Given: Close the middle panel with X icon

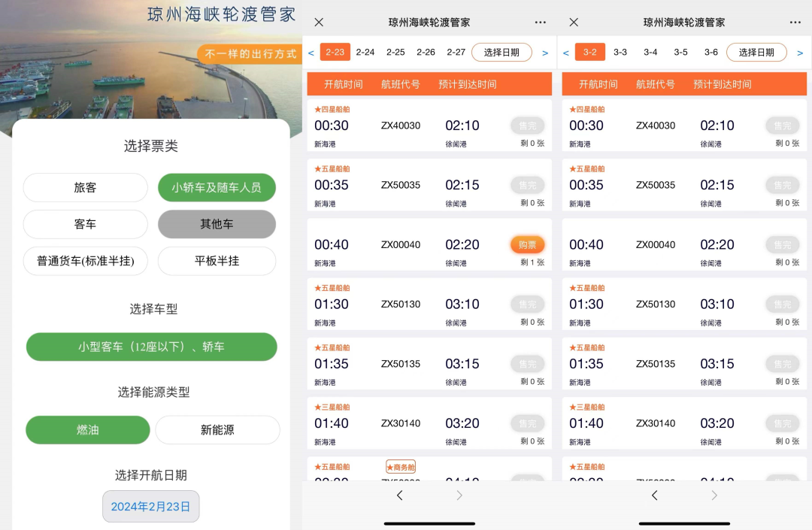Looking at the screenshot, I should coord(319,23).
